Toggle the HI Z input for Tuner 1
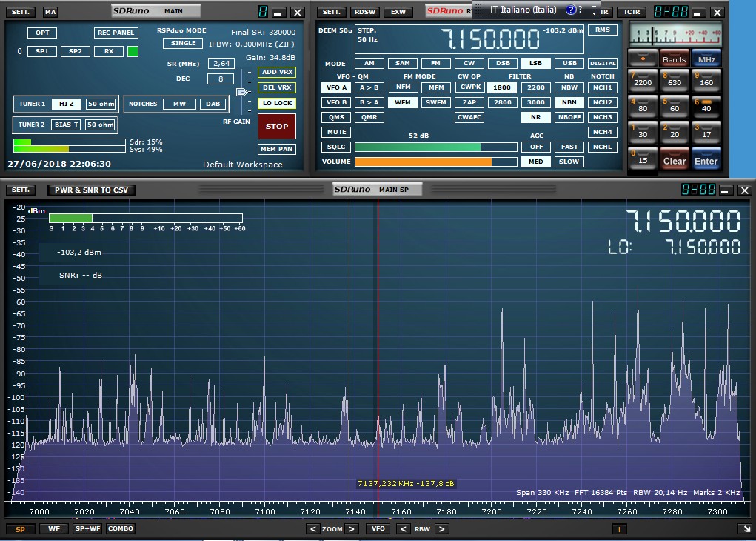This screenshot has height=541, width=756. coord(67,104)
